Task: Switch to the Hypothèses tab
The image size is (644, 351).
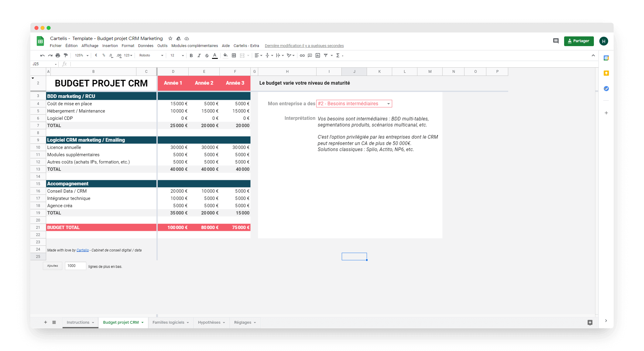Action: click(x=209, y=322)
